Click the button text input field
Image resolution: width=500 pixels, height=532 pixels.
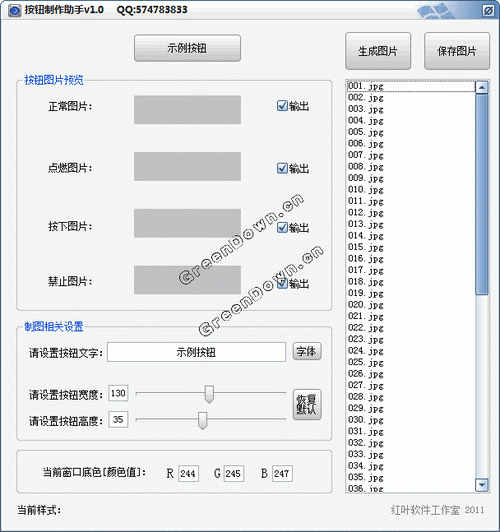tap(196, 352)
